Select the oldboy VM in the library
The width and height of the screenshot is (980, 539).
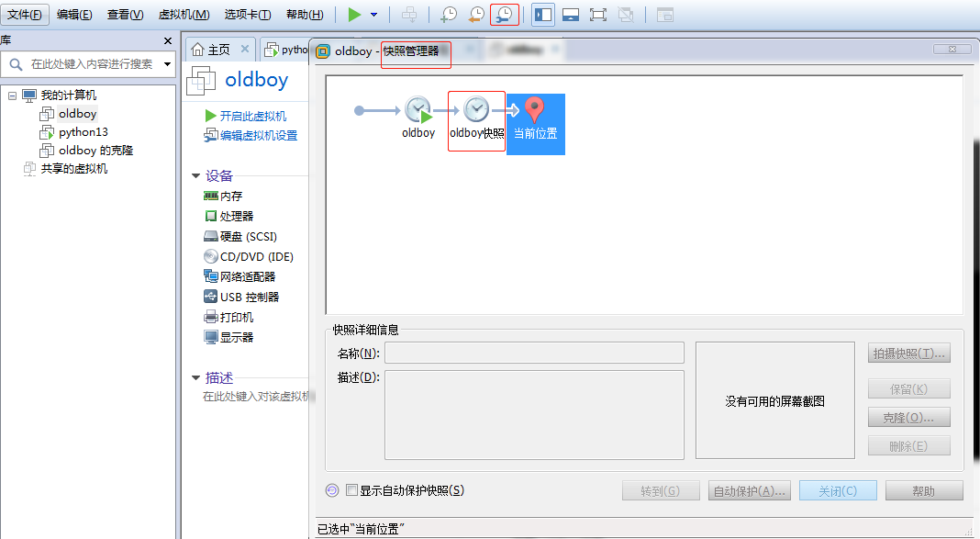point(77,113)
